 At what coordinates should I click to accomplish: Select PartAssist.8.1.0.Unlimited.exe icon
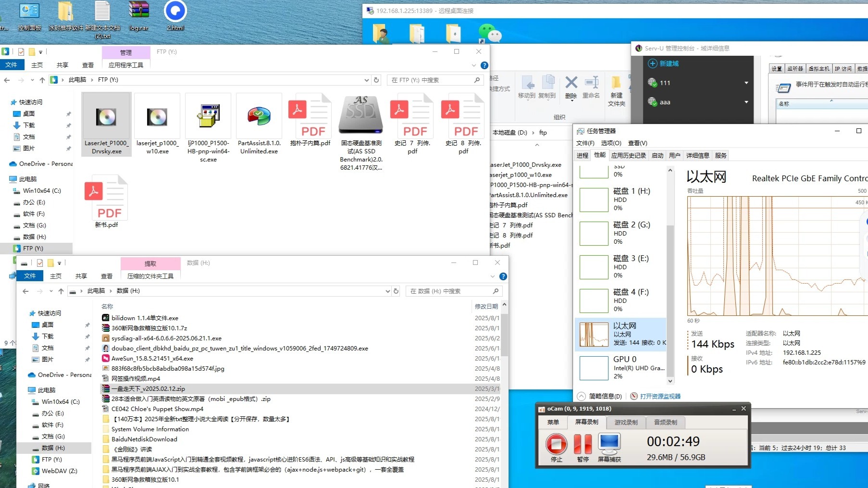(259, 116)
